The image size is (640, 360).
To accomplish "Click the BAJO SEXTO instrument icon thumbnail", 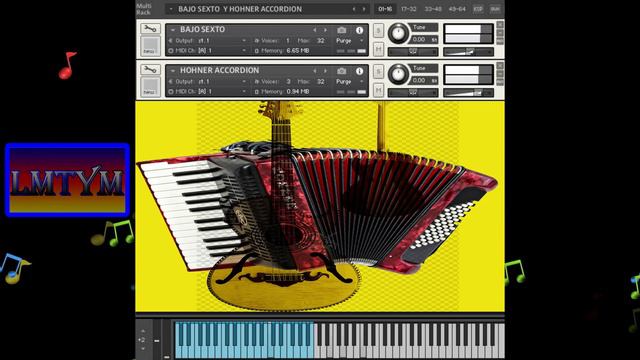I will 150,46.
